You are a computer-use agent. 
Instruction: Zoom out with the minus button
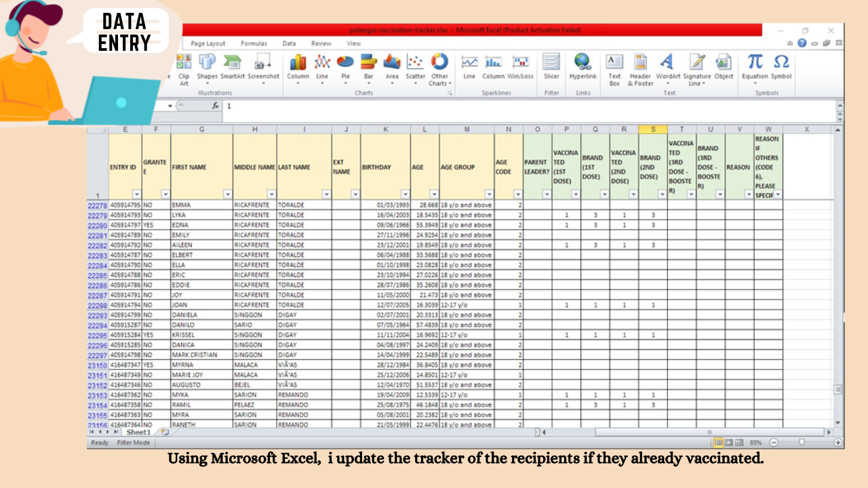(x=774, y=443)
